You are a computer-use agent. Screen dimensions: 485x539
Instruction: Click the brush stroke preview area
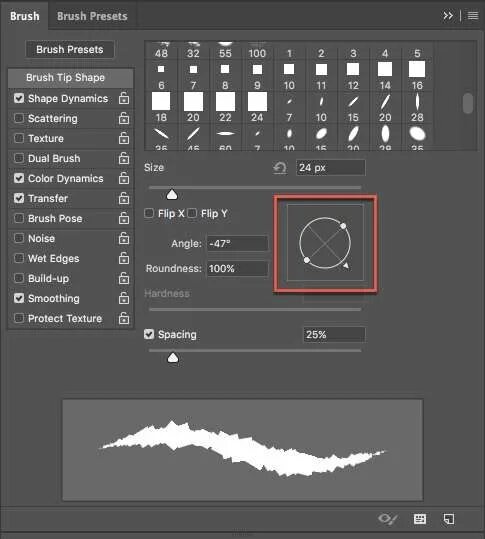(243, 450)
